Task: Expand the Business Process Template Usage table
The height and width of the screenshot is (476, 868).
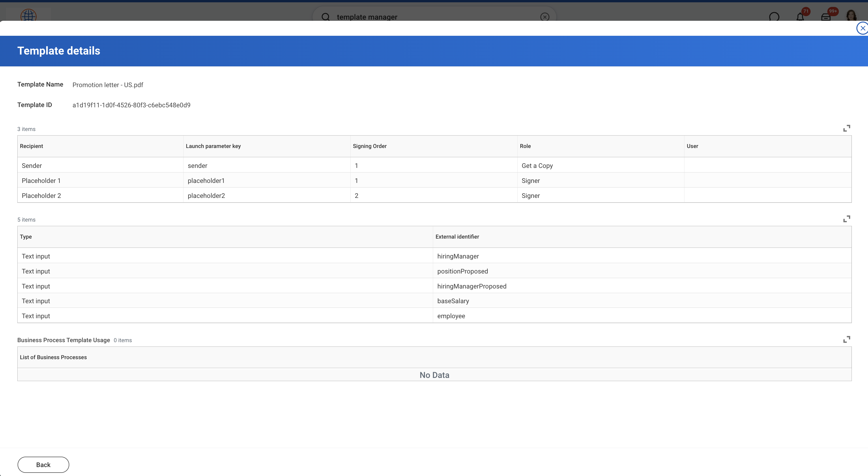Action: click(x=846, y=339)
